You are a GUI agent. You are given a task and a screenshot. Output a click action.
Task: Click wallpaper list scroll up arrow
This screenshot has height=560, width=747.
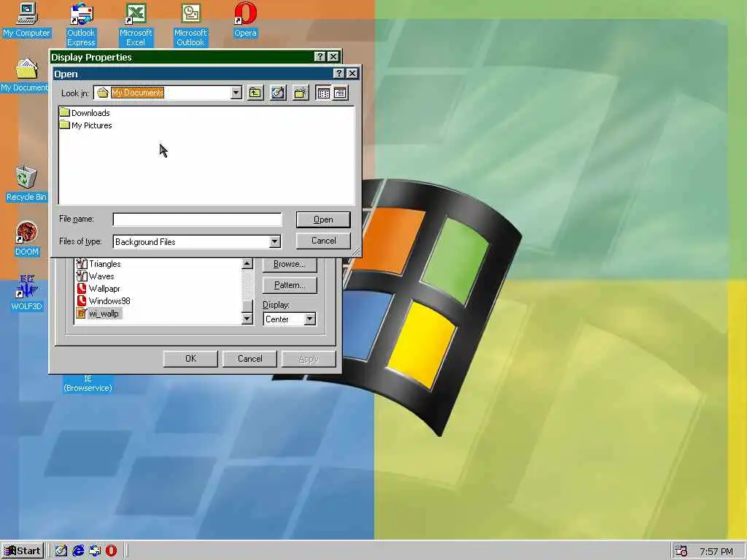pyautogui.click(x=247, y=263)
